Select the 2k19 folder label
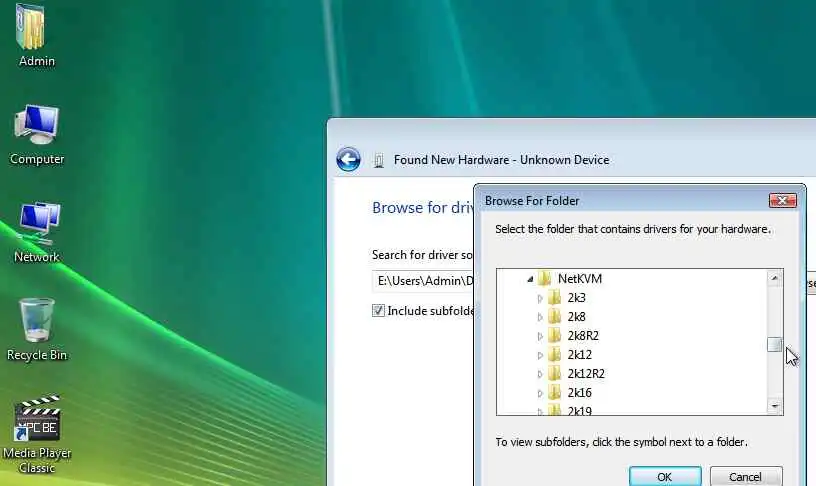The height and width of the screenshot is (486, 816). click(580, 411)
